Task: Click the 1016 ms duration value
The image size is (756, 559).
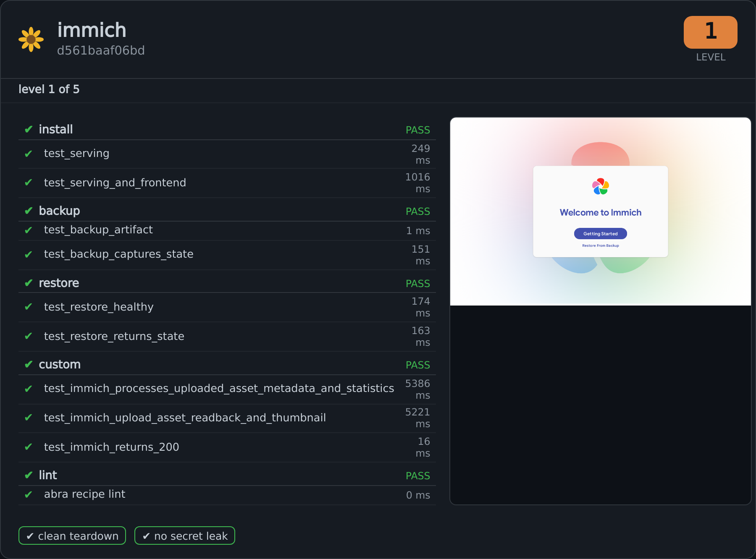Action: (x=418, y=183)
